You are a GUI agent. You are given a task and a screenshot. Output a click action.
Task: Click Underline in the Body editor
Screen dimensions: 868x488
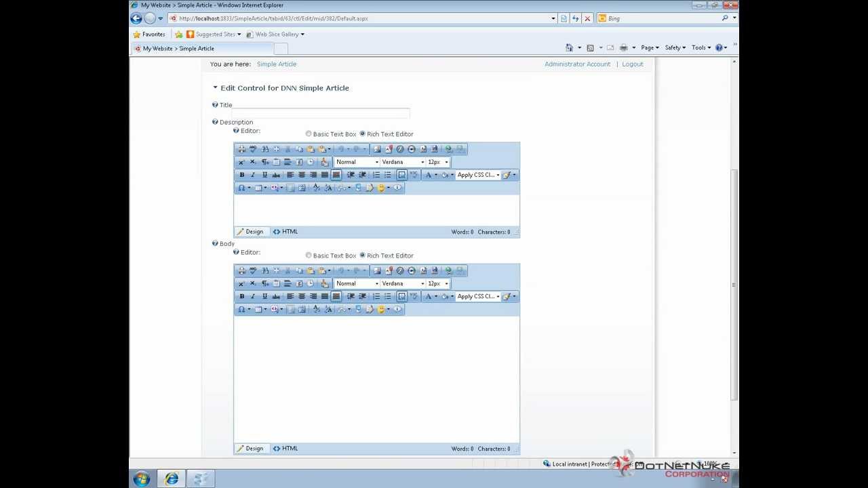[264, 296]
